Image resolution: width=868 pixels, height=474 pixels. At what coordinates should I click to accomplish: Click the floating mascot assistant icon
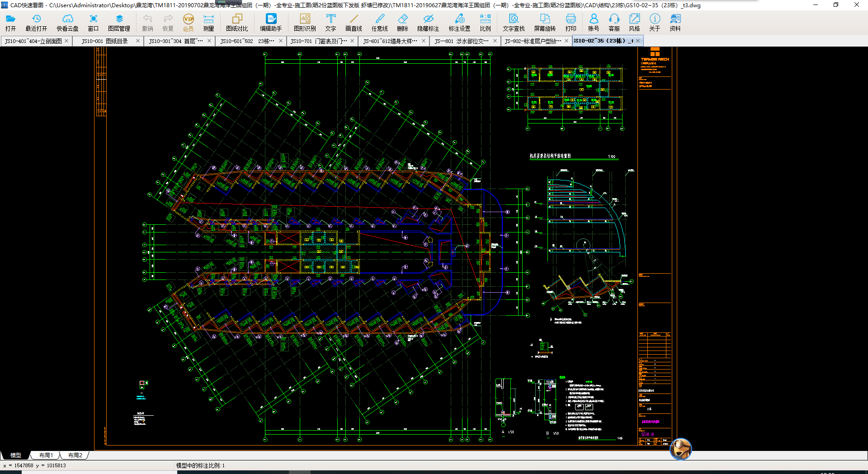coord(680,449)
